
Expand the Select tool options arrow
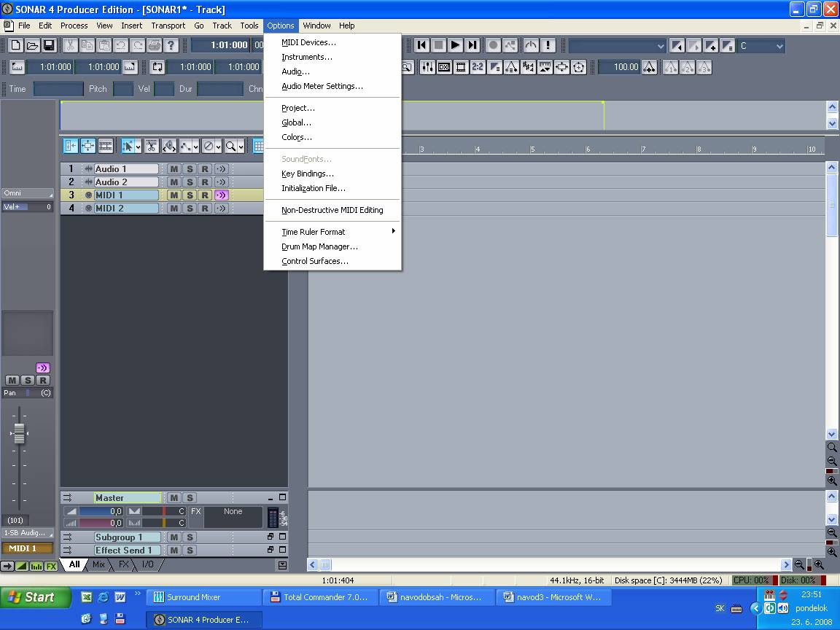click(x=139, y=146)
